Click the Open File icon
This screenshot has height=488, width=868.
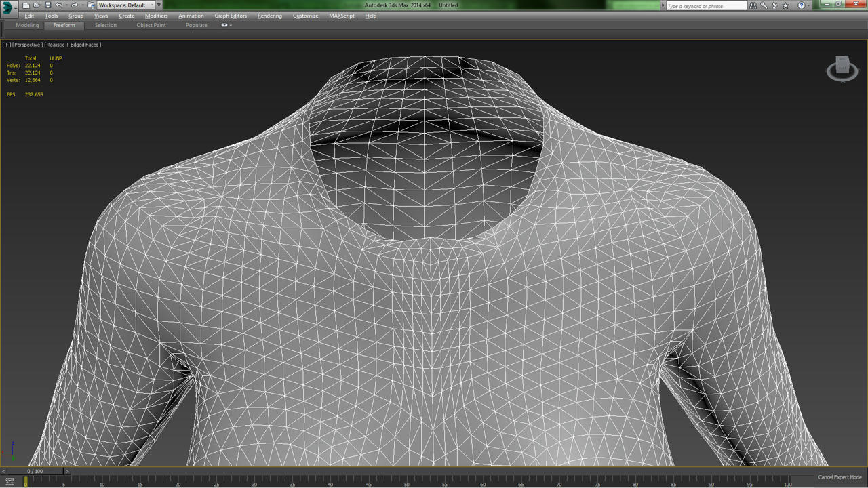[x=37, y=5]
